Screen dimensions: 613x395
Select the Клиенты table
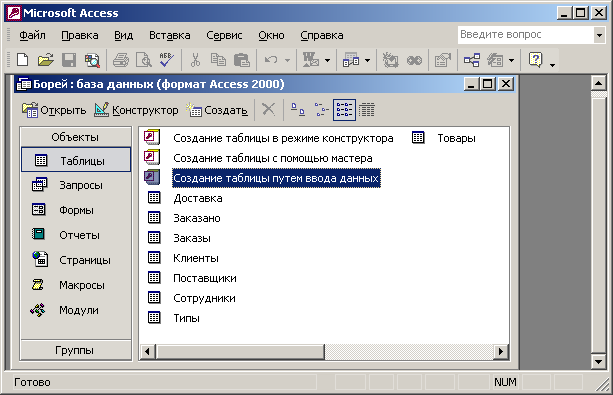[x=183, y=258]
